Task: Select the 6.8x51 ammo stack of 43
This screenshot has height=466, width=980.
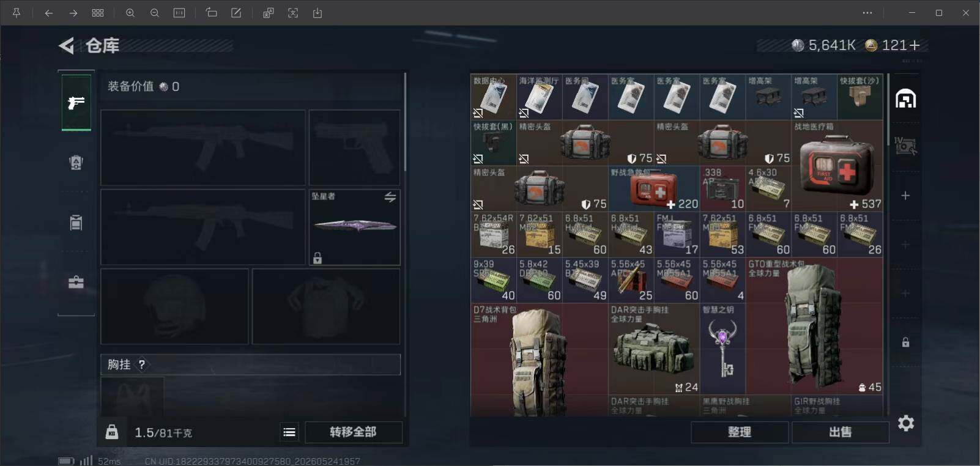Action: [x=631, y=234]
